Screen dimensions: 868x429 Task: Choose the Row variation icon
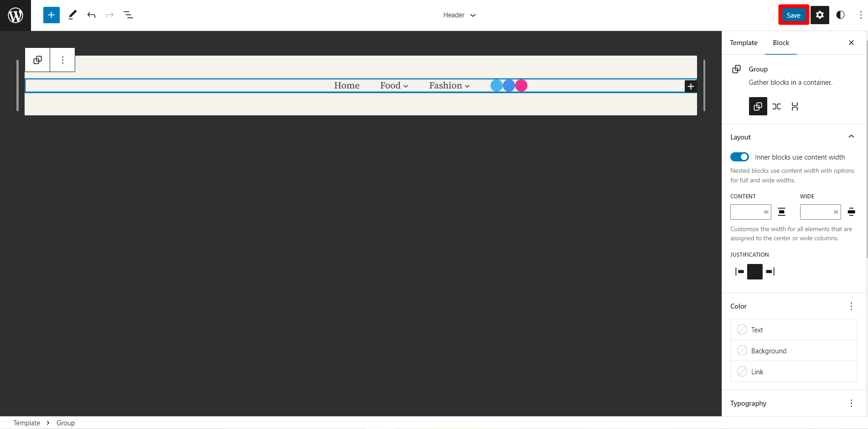(776, 106)
